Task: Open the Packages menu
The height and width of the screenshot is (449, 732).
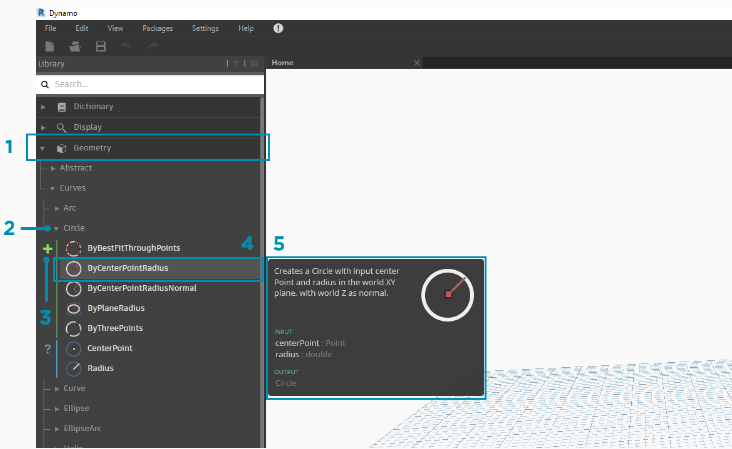Action: coord(157,29)
